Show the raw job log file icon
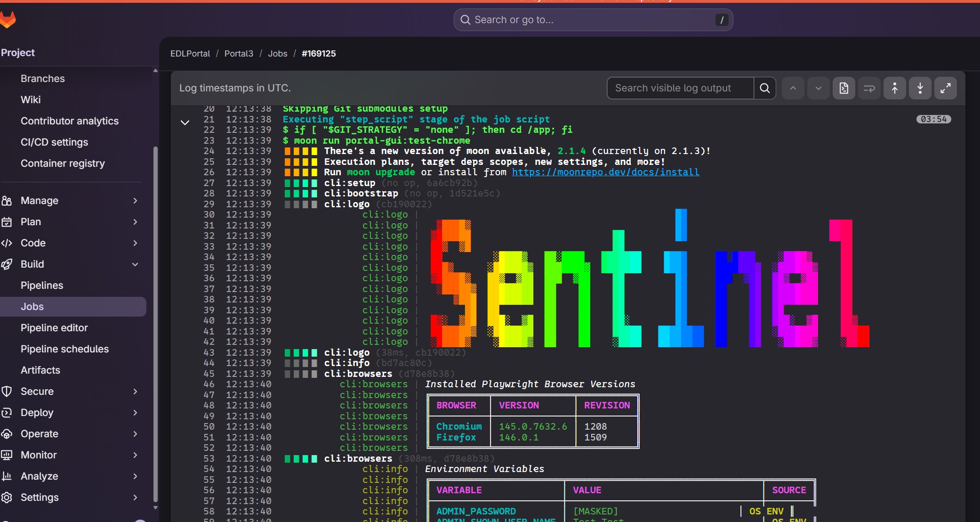The image size is (980, 522). pyautogui.click(x=844, y=88)
